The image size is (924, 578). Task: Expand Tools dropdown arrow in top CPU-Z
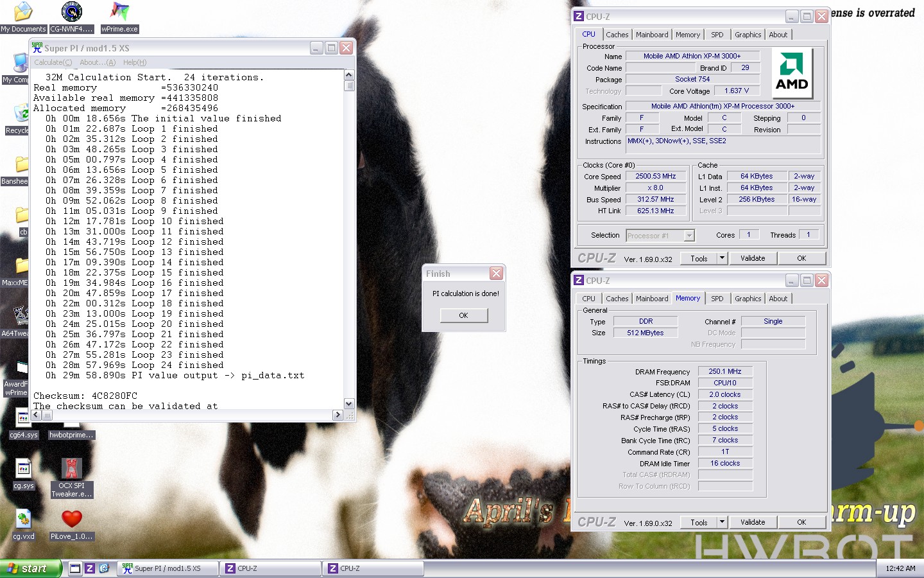(722, 258)
